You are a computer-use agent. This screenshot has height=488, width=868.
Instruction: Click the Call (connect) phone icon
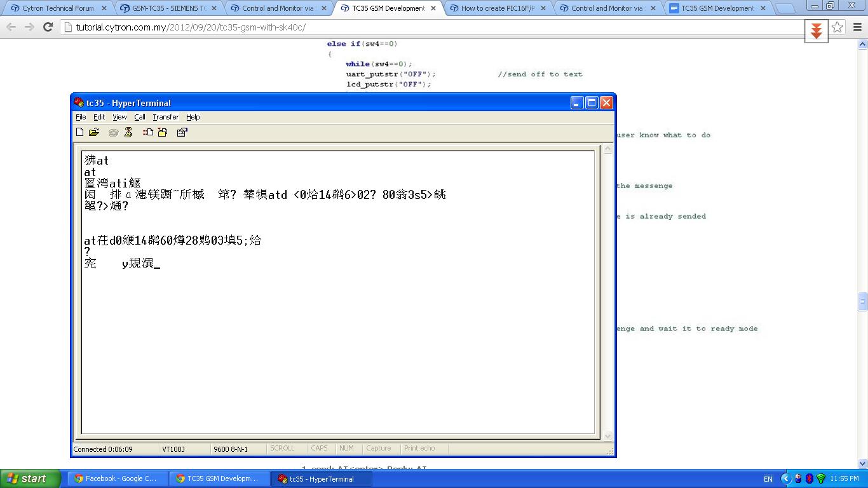114,132
